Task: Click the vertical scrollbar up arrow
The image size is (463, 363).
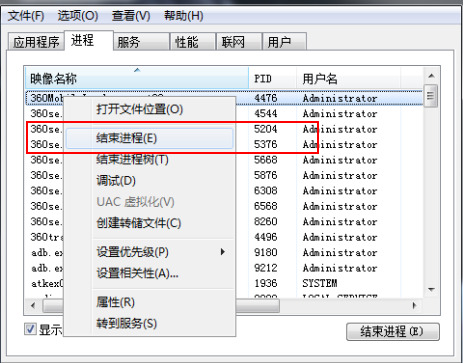Action: [x=431, y=76]
